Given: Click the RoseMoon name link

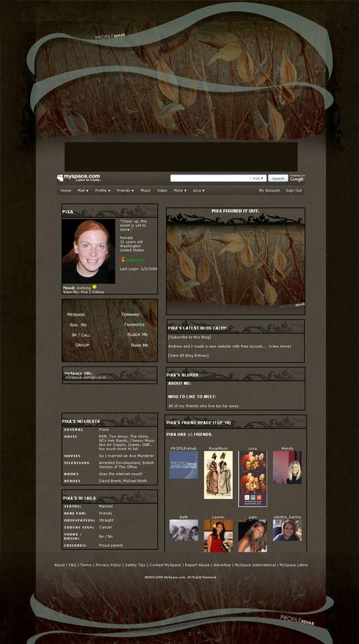Looking at the screenshot, I should pos(218,448).
